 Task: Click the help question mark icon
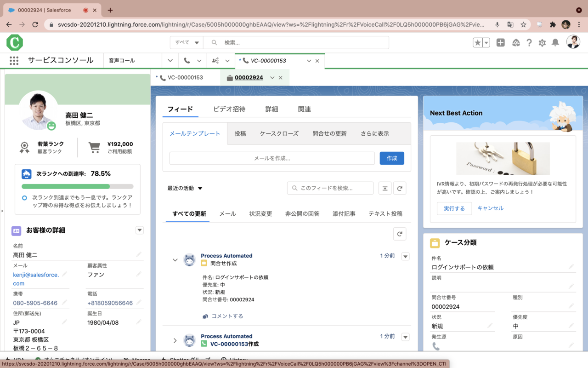(x=529, y=43)
